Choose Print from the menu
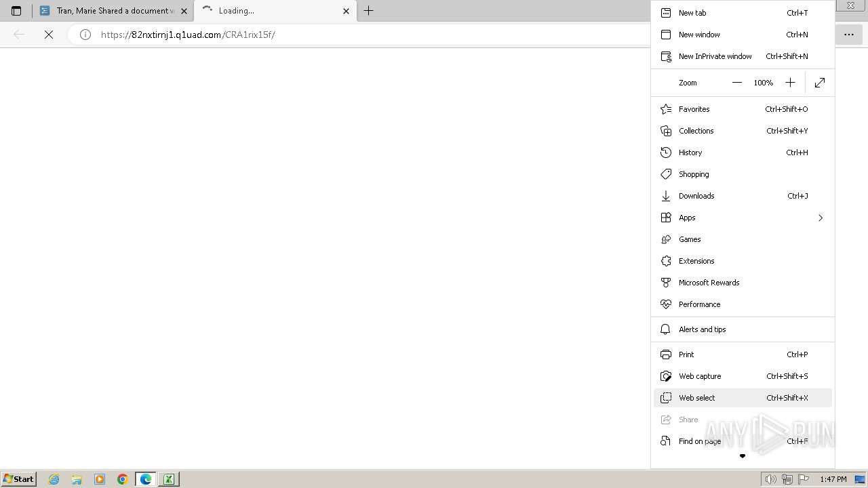 (743, 354)
